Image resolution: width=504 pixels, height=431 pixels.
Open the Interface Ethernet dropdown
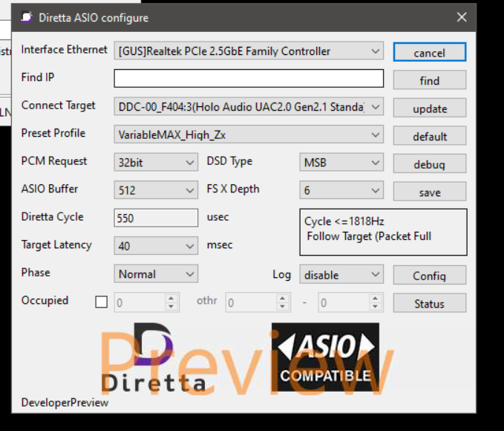(249, 51)
